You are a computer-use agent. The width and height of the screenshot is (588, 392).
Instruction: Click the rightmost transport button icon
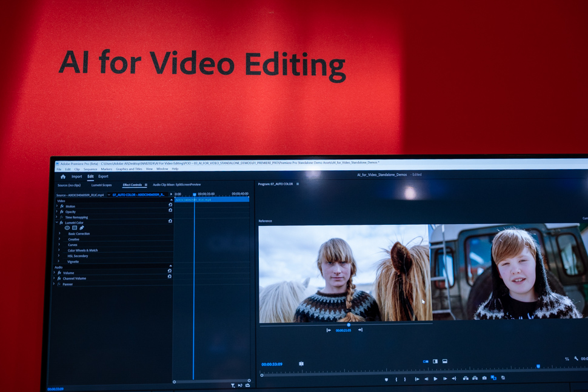503,377
